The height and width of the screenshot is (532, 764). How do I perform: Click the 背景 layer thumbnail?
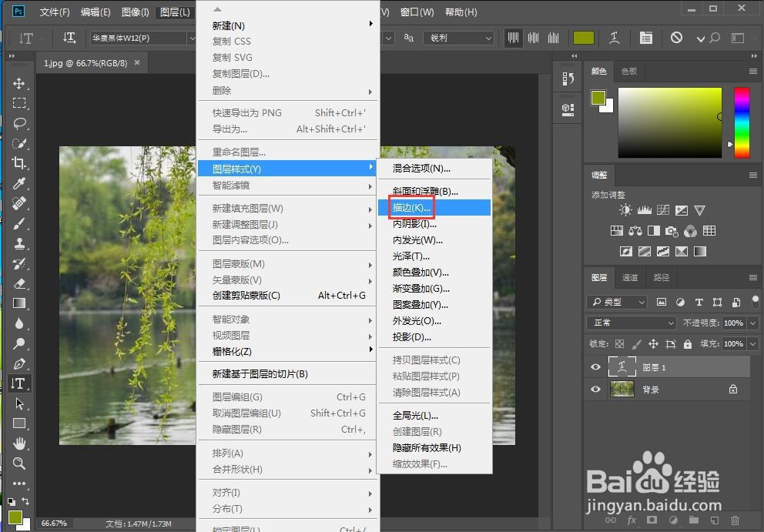pos(624,389)
